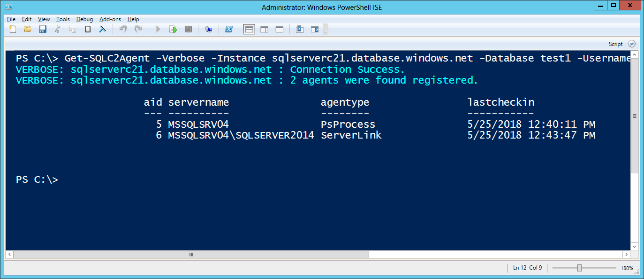The width and height of the screenshot is (644, 279).
Task: Start PowerShell.exe using the blue console icon
Action: click(x=229, y=29)
